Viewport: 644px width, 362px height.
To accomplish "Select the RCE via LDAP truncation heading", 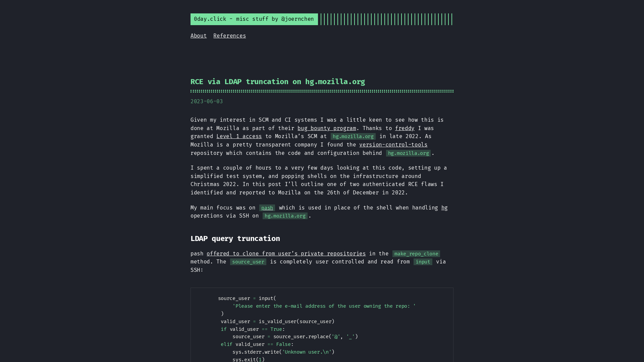I will coord(277,82).
